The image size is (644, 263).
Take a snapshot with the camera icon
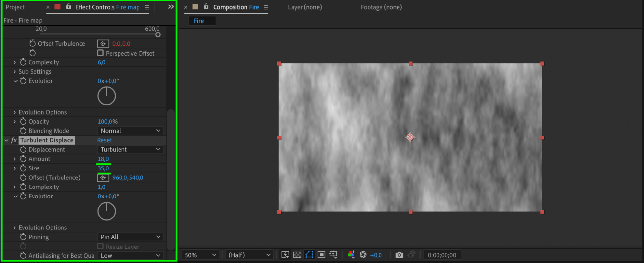[399, 255]
